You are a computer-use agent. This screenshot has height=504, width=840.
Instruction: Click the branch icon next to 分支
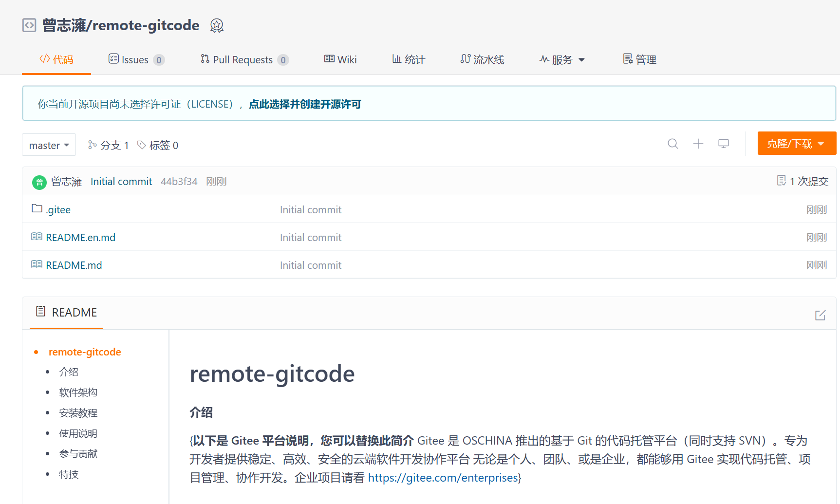pyautogui.click(x=92, y=145)
